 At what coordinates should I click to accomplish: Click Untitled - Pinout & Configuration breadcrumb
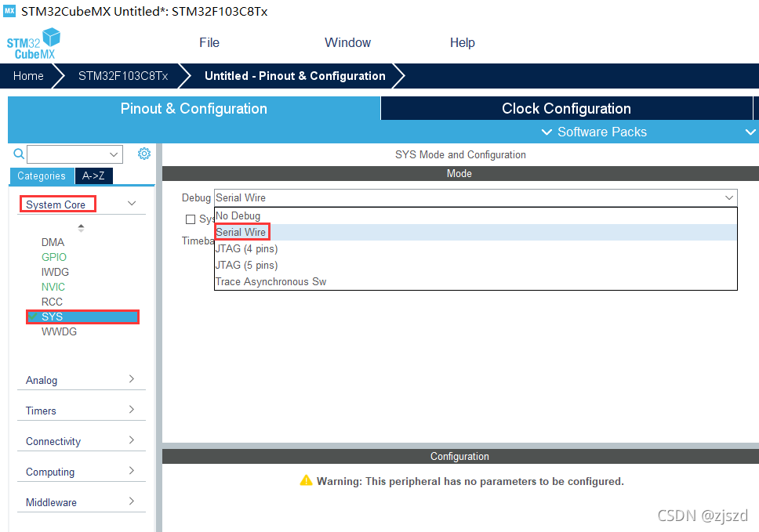tap(295, 76)
